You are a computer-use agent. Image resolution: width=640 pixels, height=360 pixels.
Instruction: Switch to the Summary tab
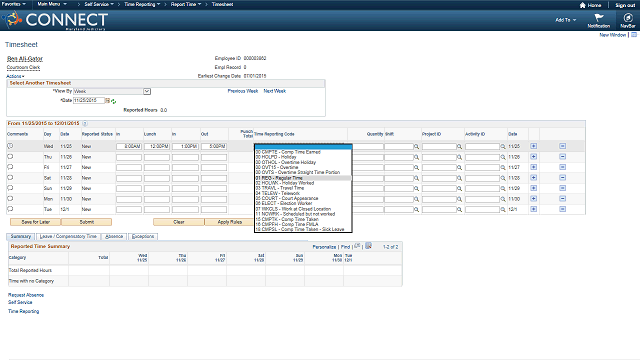pyautogui.click(x=21, y=236)
